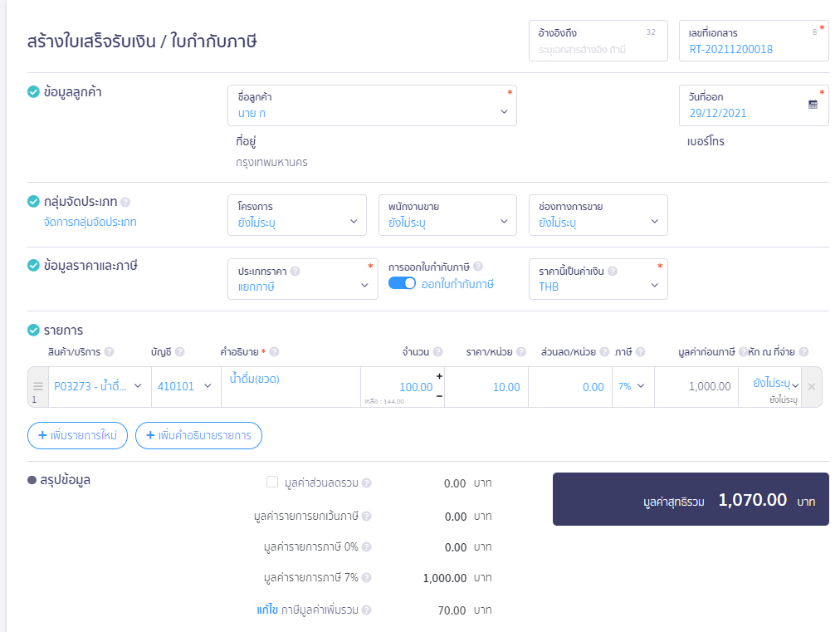Viewport: 840px width, 632px height.
Task: Click help icon beside หัก ณ ที่จ่าย header
Action: point(803,351)
